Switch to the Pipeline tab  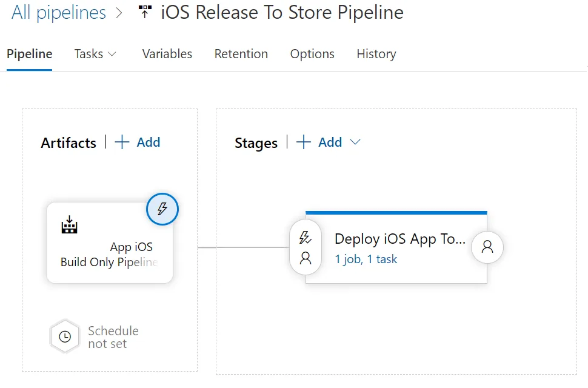coord(29,54)
